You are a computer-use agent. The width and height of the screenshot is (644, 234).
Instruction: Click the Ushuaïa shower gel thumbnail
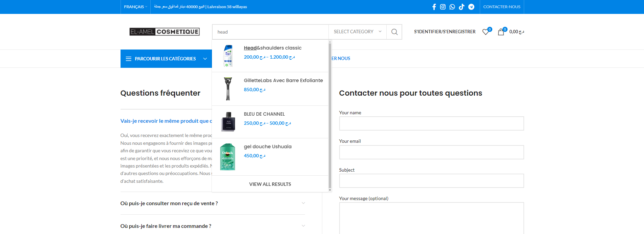pos(228,157)
